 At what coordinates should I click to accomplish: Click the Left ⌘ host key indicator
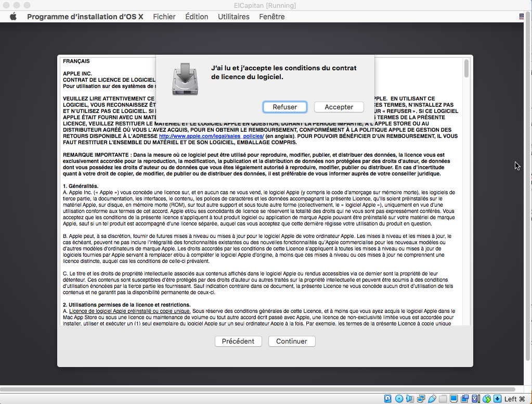(x=514, y=399)
